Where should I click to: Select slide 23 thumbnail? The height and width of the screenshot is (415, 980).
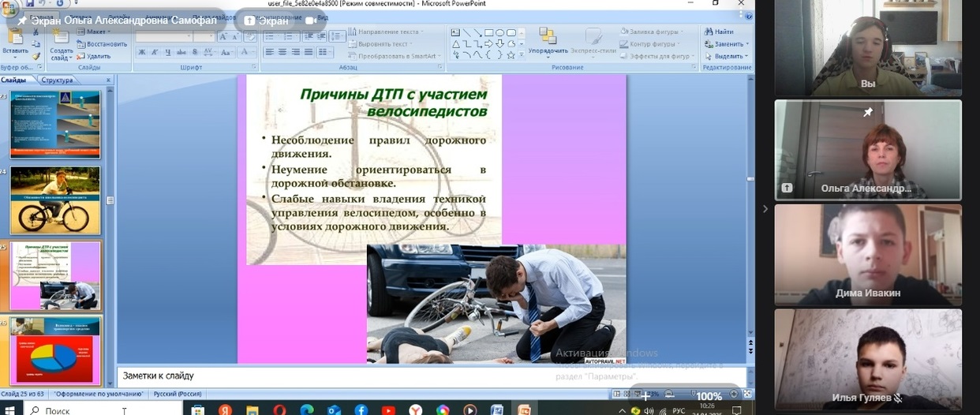[x=55, y=124]
